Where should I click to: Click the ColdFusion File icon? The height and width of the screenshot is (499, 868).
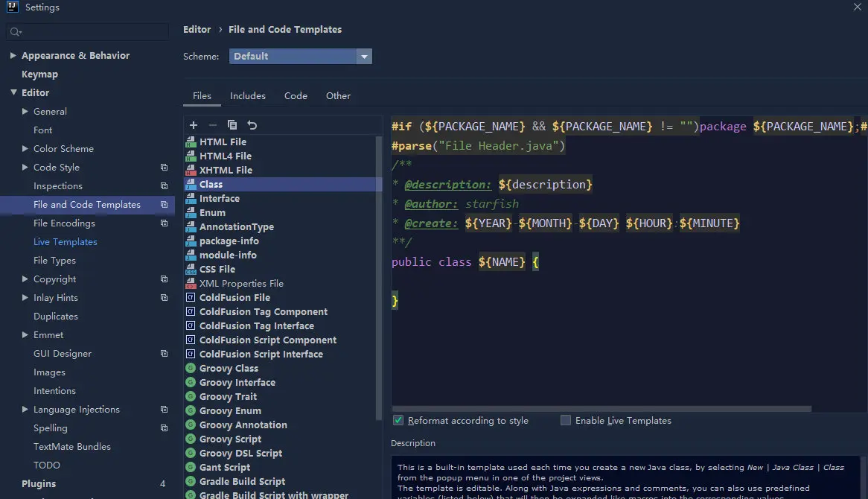[x=191, y=297]
